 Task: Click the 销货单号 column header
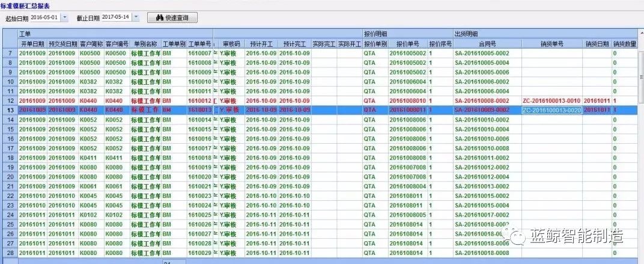coord(551,44)
